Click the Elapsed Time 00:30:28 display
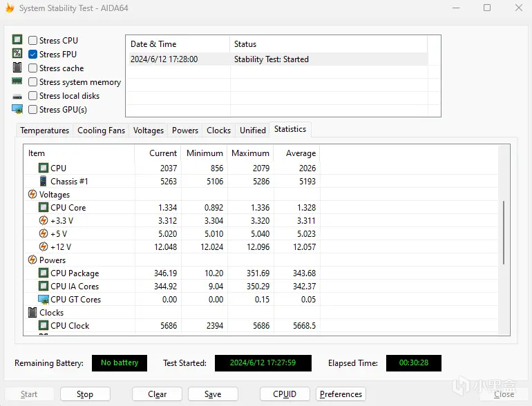Screen dimensions: 532x406 pyautogui.click(x=414, y=363)
